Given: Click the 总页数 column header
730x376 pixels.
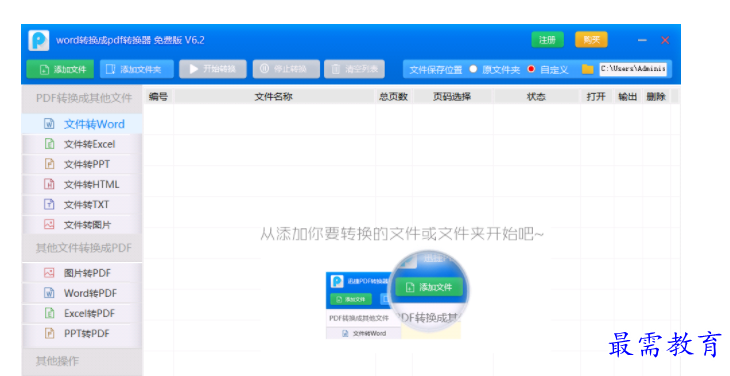Looking at the screenshot, I should (x=393, y=97).
